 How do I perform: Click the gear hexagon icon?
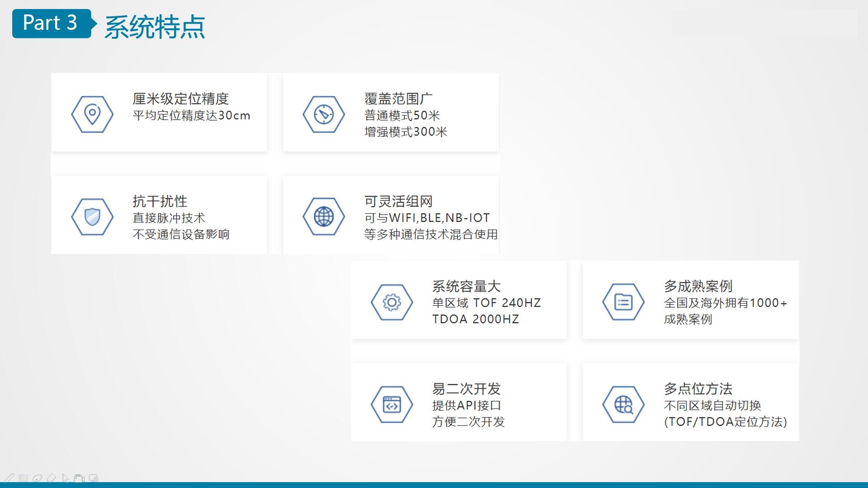[392, 302]
